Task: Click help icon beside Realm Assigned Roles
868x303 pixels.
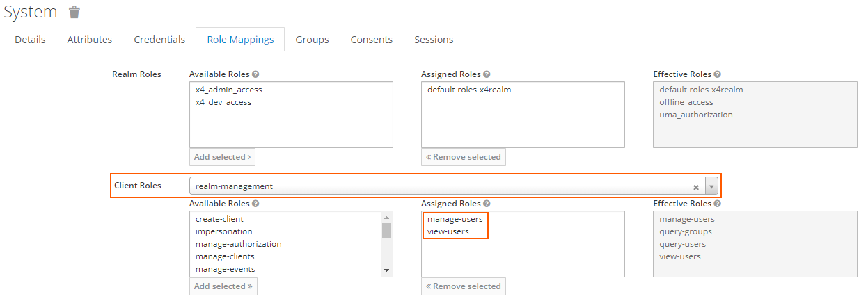Action: tap(487, 74)
